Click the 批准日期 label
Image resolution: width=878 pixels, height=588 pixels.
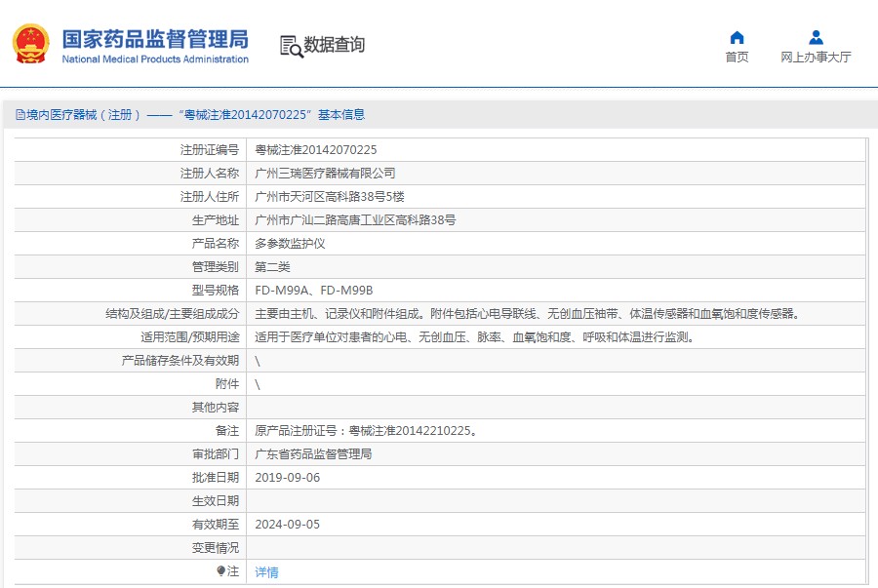tap(216, 478)
